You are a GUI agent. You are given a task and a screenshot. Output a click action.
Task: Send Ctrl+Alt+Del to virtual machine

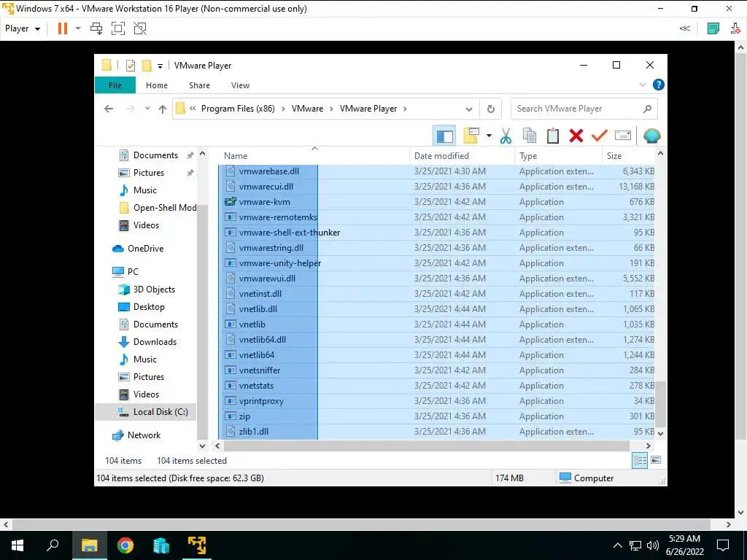click(x=96, y=28)
